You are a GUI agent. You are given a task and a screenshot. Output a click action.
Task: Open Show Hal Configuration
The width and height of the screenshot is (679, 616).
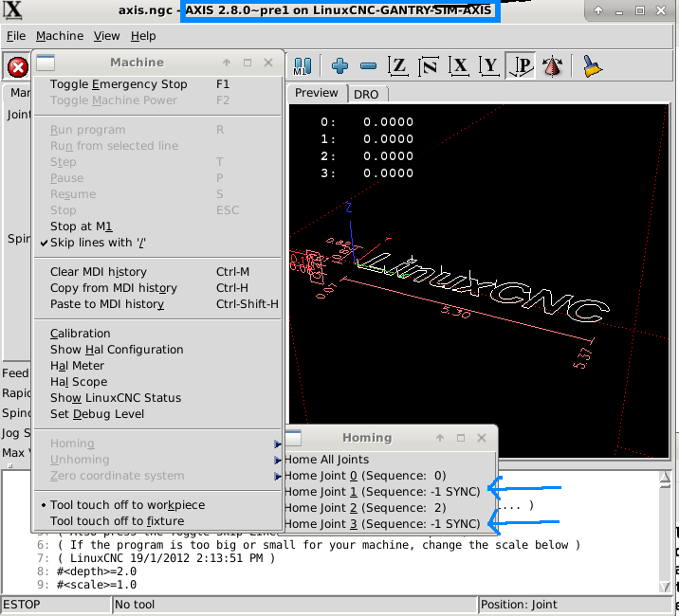(x=157, y=350)
